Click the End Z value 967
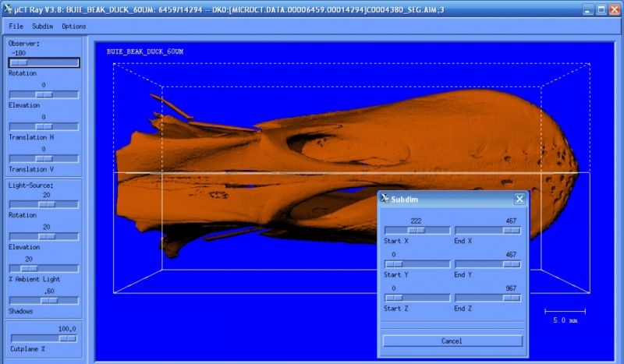Screen dimensions: 624x364 [511, 288]
